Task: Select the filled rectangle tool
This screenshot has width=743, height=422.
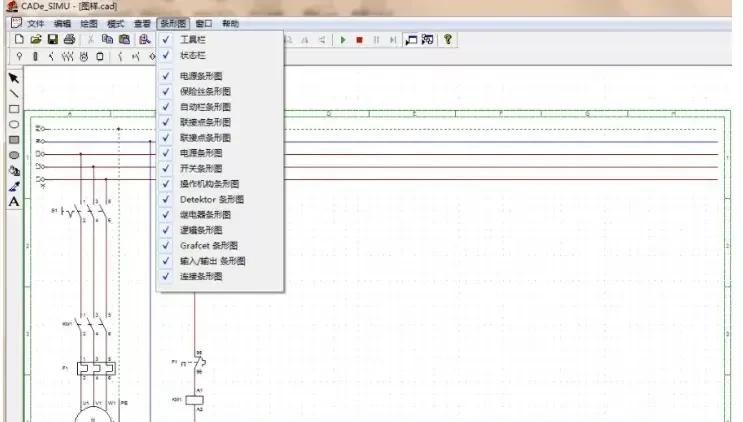Action: [14, 140]
